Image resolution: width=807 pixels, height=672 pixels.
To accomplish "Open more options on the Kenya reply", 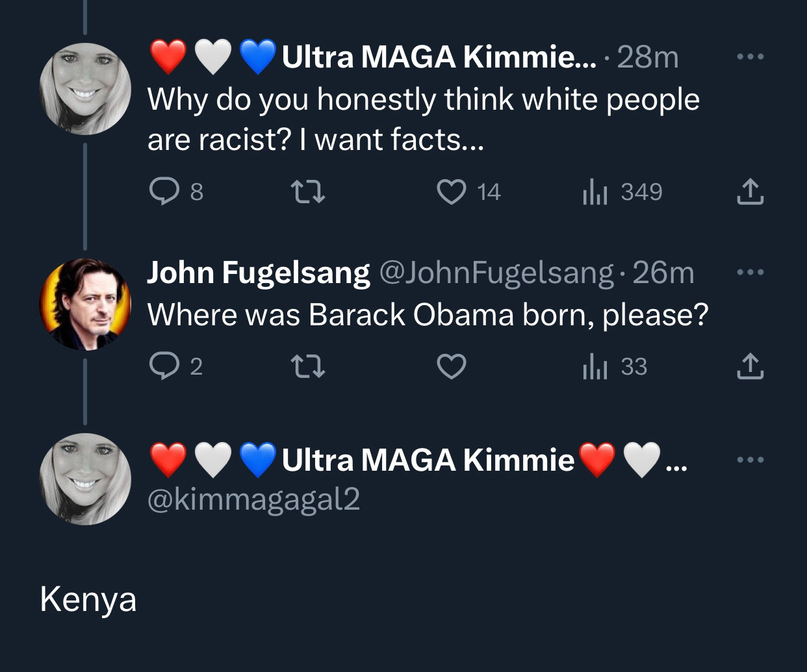I will pyautogui.click(x=750, y=460).
